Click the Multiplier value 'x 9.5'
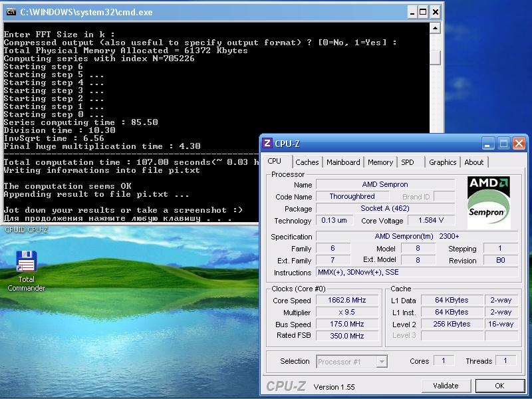This screenshot has height=399, width=532. [347, 312]
